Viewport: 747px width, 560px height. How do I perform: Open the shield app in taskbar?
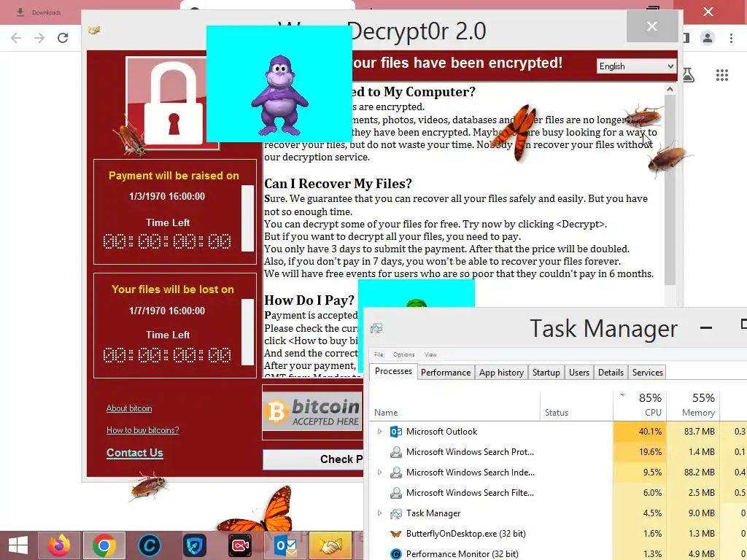(194, 545)
